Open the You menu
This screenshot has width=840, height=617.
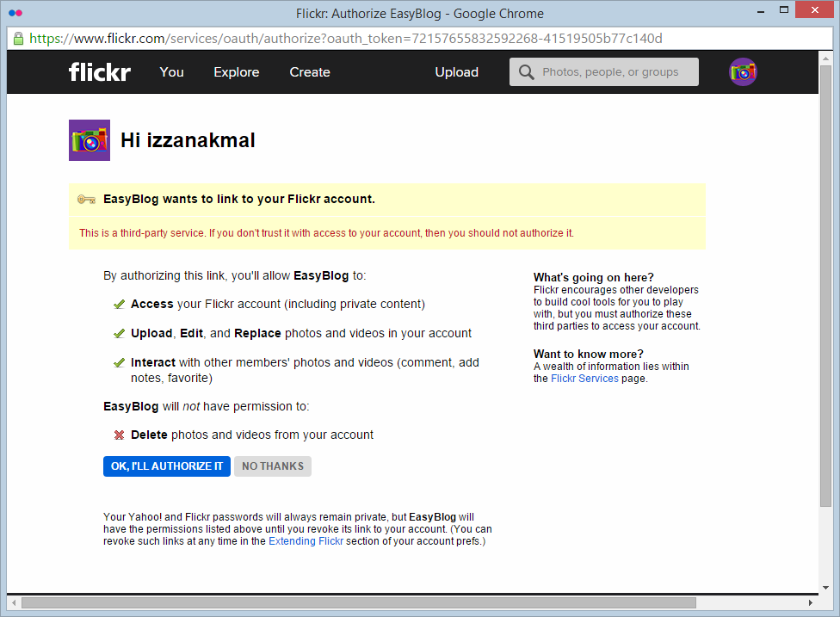171,71
